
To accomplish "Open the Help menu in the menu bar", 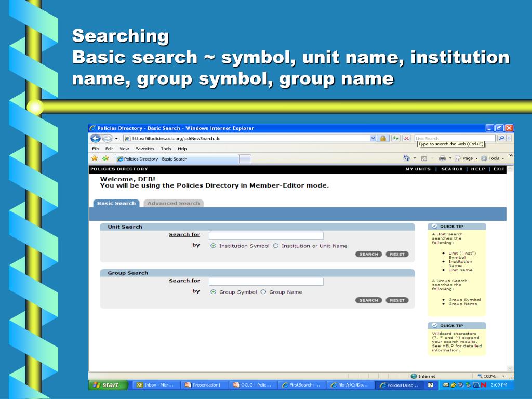I will click(182, 149).
